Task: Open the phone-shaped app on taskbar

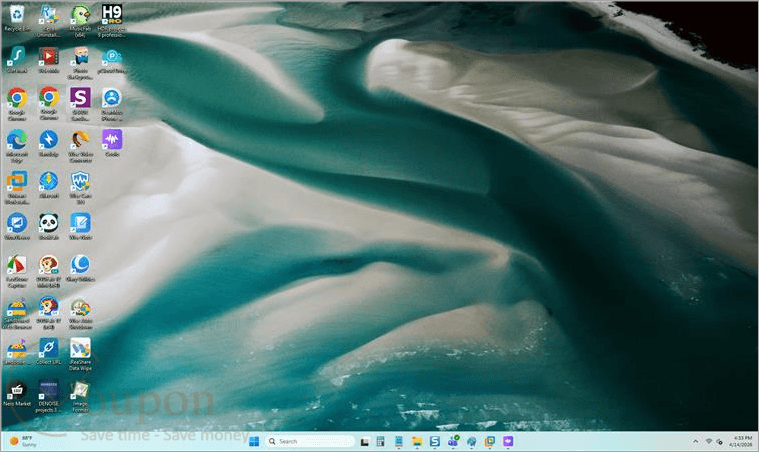Action: [x=399, y=441]
